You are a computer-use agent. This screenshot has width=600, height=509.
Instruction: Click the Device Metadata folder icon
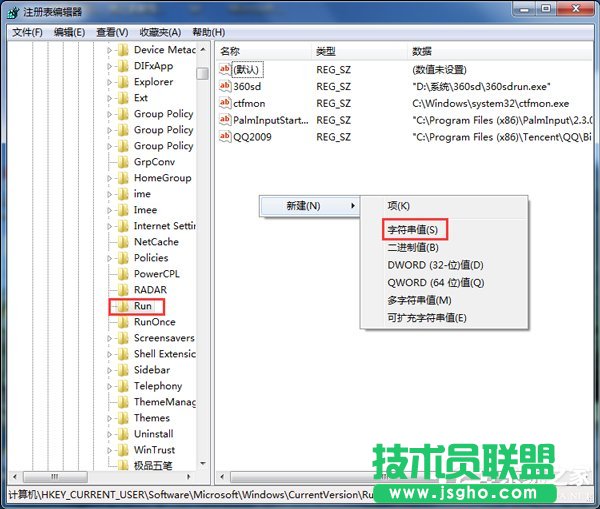pos(123,50)
